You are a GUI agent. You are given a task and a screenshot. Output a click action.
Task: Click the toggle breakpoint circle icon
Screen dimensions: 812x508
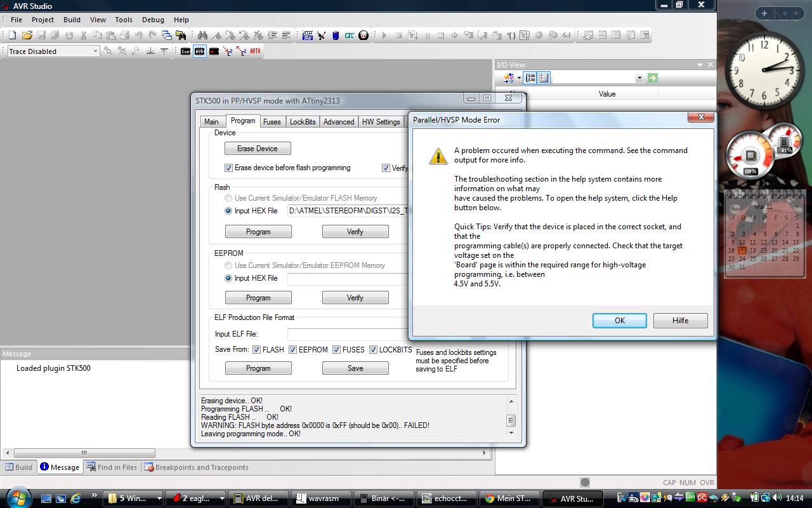tap(539, 36)
